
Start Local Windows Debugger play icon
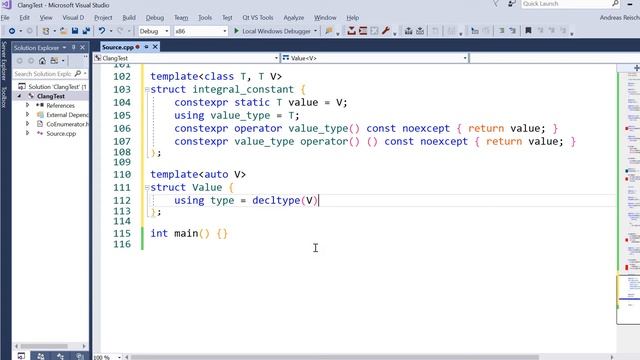[236, 31]
